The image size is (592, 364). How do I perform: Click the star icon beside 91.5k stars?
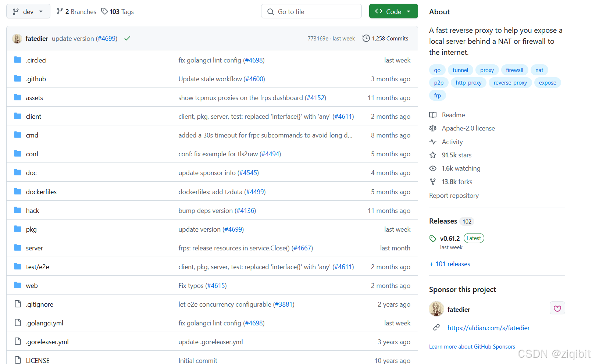tap(433, 155)
